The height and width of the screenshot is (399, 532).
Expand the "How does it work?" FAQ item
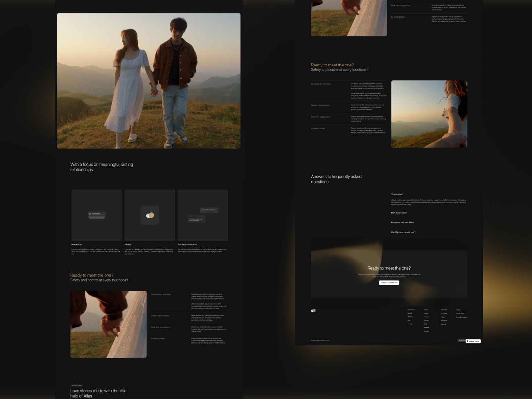429,213
